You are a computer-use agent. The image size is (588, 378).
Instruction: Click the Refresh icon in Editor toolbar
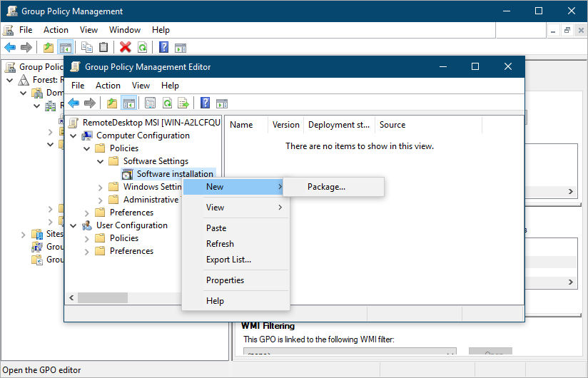[167, 103]
